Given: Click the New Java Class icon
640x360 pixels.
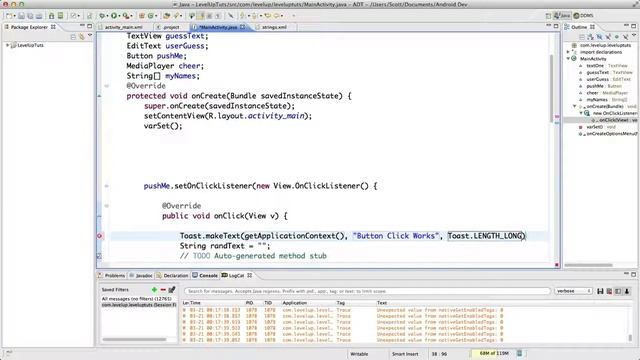Looking at the screenshot, I should 151,16.
